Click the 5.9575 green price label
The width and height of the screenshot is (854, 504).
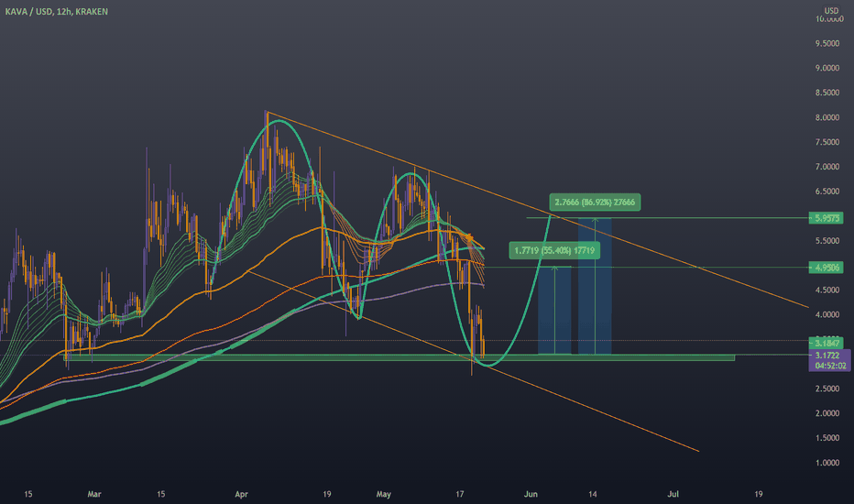827,218
